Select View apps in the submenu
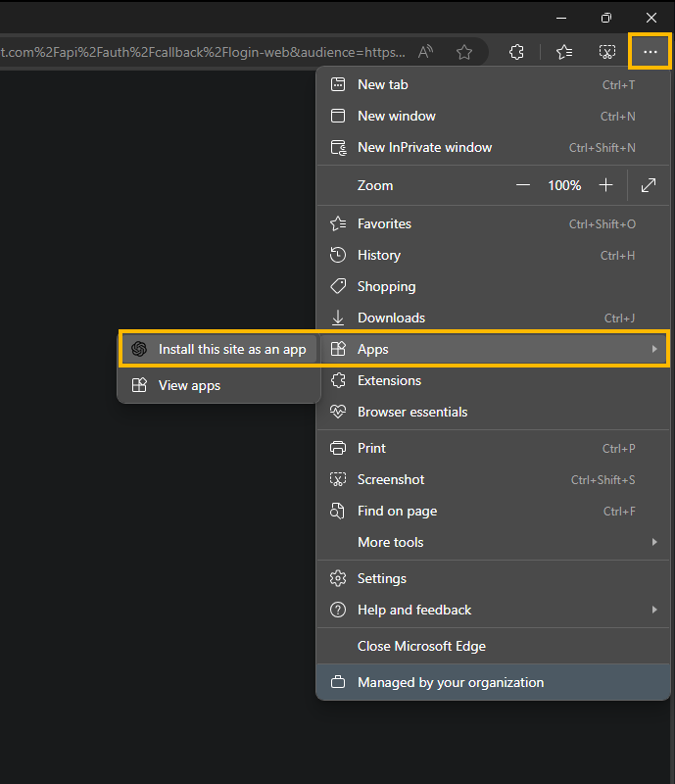Viewport: 675px width, 784px height. 219,385
